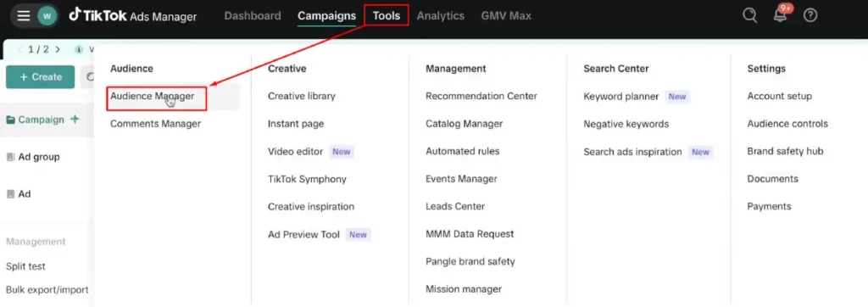
Task: Open Video editor
Action: point(296,151)
